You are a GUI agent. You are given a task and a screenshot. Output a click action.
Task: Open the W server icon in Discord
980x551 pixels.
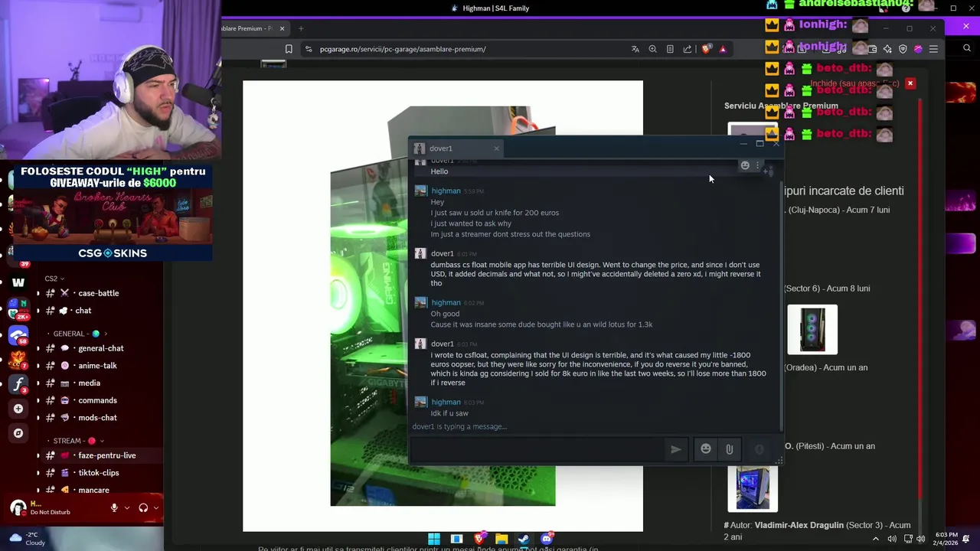click(18, 282)
